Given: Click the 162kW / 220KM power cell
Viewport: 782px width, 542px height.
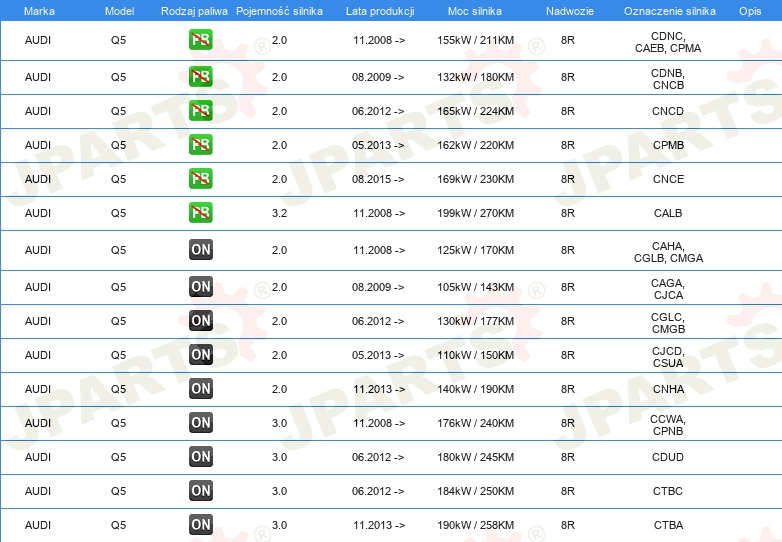Looking at the screenshot, I should (475, 145).
